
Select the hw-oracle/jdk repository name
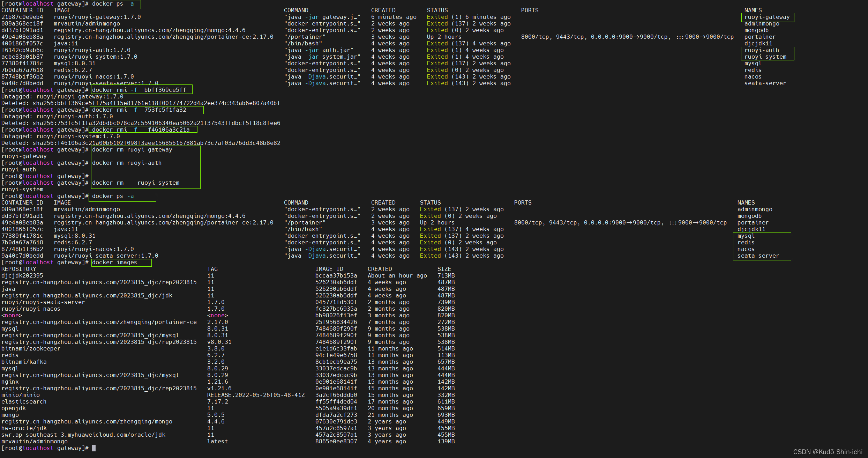(24, 428)
